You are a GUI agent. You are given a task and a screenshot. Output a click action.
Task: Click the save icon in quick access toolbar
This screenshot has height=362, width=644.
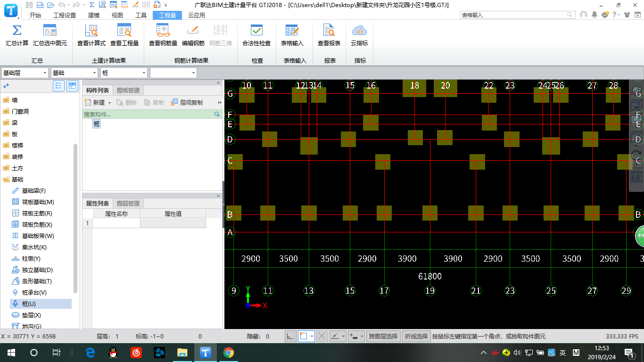pyautogui.click(x=30, y=5)
